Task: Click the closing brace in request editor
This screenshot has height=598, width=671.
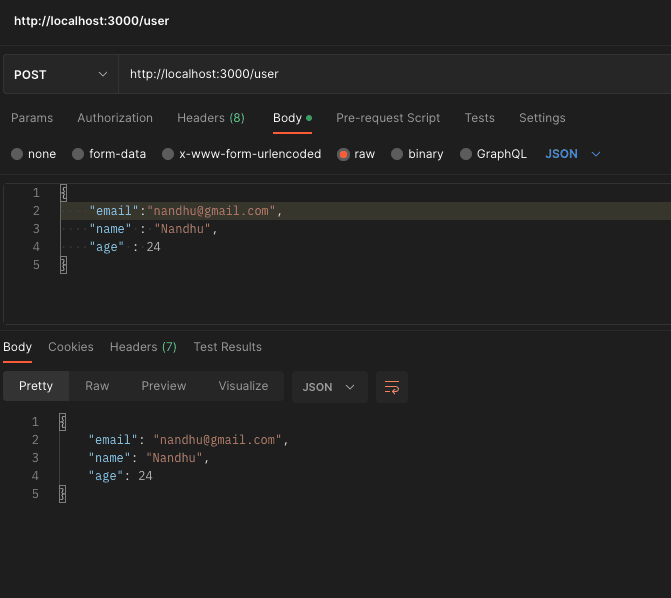Action: 64,265
